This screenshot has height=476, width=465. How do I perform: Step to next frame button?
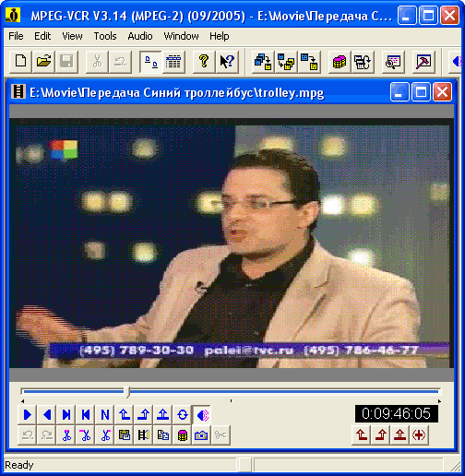coord(66,415)
